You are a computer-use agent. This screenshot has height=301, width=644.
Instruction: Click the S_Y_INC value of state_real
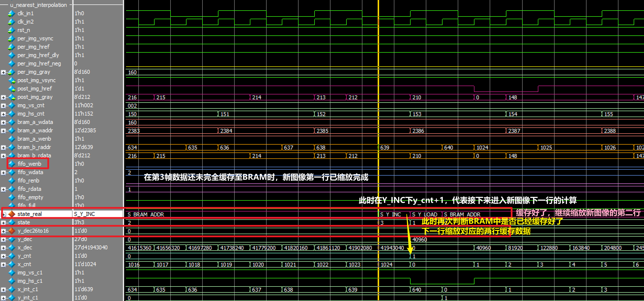85,214
